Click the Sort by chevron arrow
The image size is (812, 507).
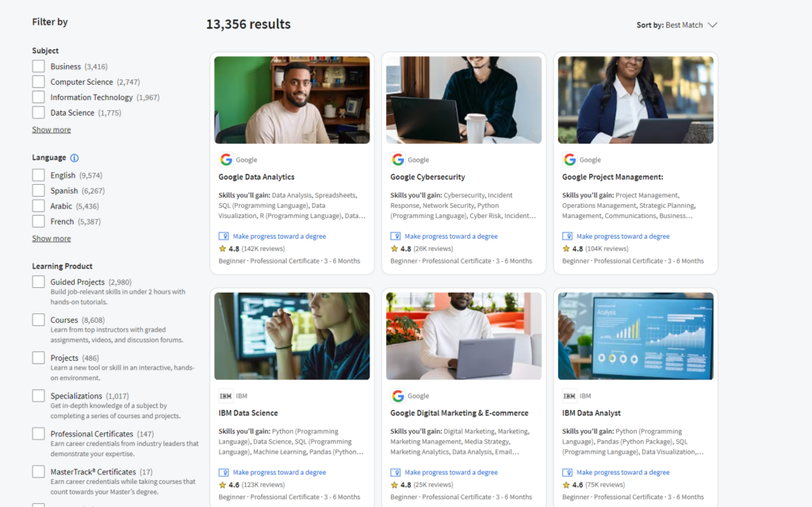coord(713,25)
